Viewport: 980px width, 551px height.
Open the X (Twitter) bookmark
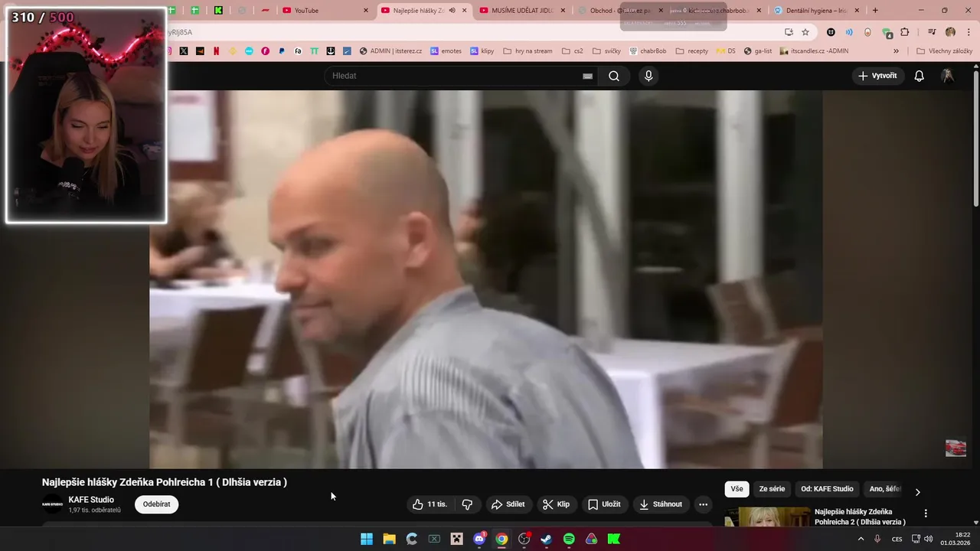184,51
